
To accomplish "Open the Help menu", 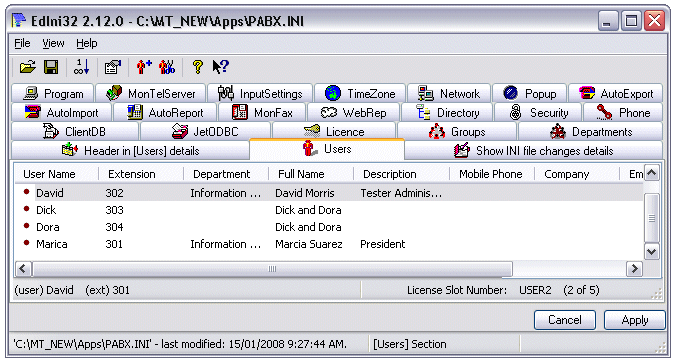I will click(x=87, y=44).
